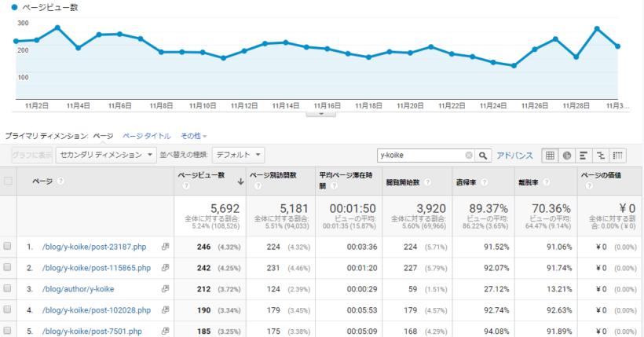Select the pivot table view icon

(618, 156)
